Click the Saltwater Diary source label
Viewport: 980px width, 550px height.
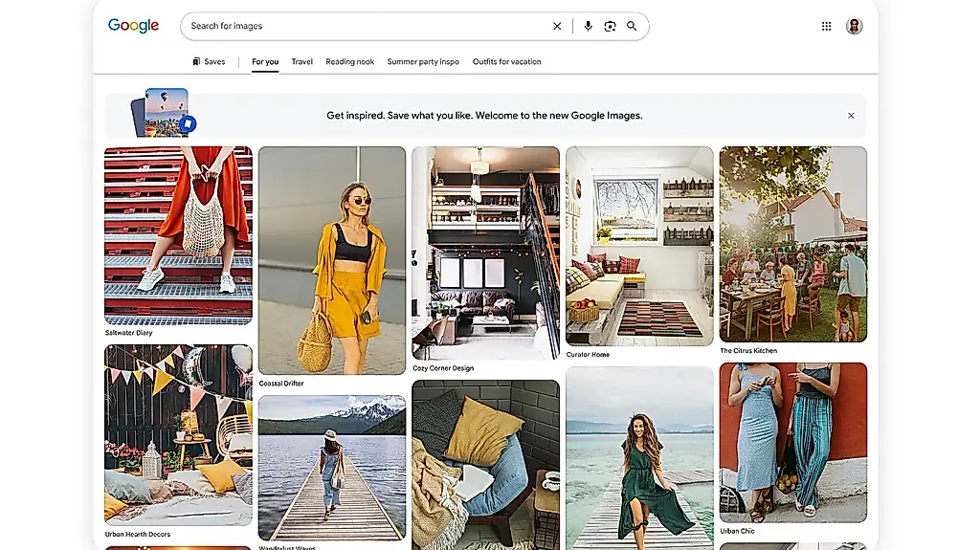(x=129, y=333)
